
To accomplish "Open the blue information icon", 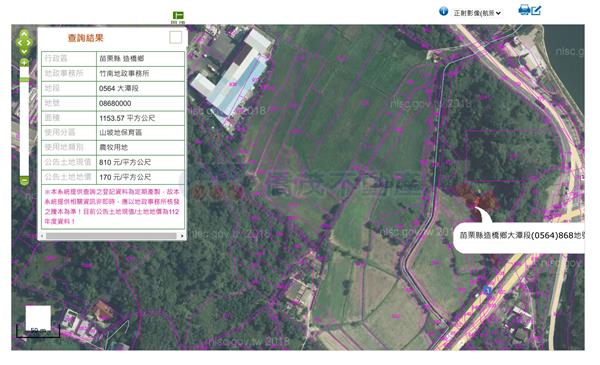I will click(443, 11).
